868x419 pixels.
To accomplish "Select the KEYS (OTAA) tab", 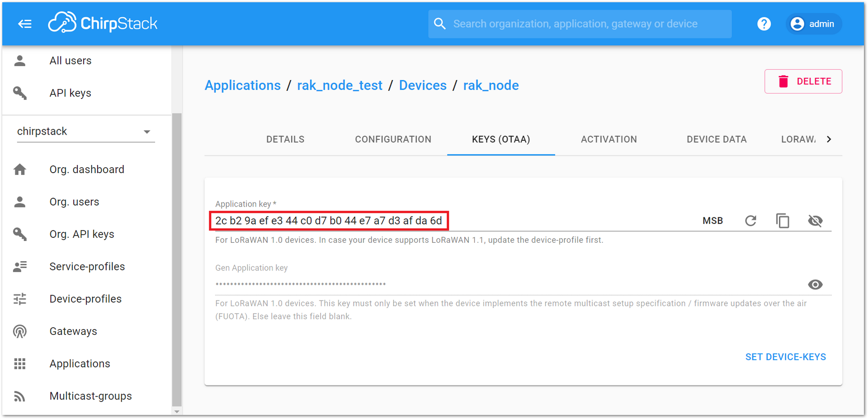I will [501, 139].
